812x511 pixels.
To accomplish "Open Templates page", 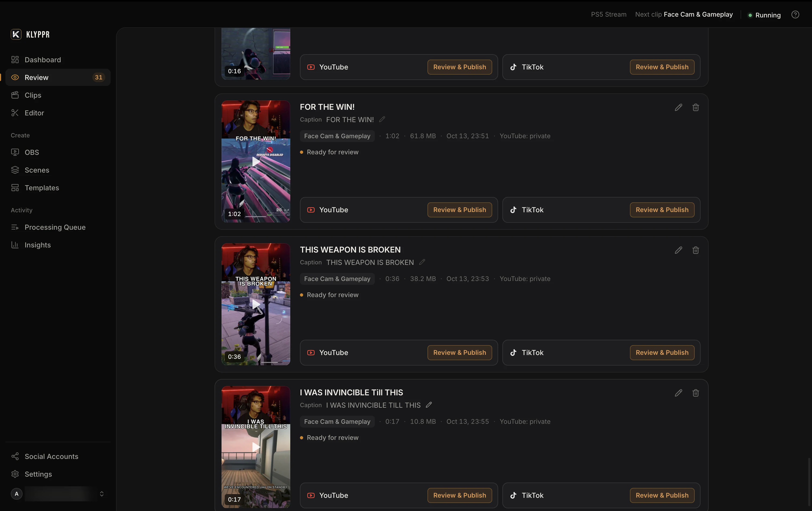I will [58, 187].
